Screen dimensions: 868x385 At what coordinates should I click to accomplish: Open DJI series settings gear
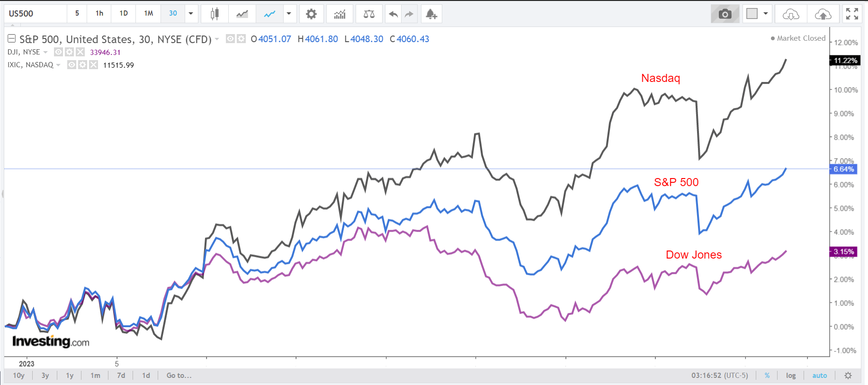tap(69, 52)
